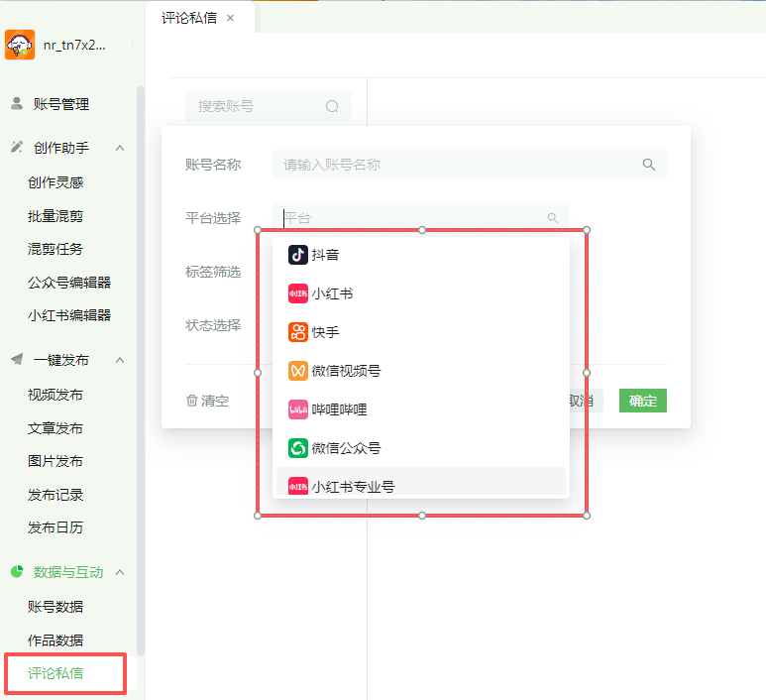Viewport: 766px width, 700px height.
Task: Open 作品数据 menu item
Action: coord(55,641)
